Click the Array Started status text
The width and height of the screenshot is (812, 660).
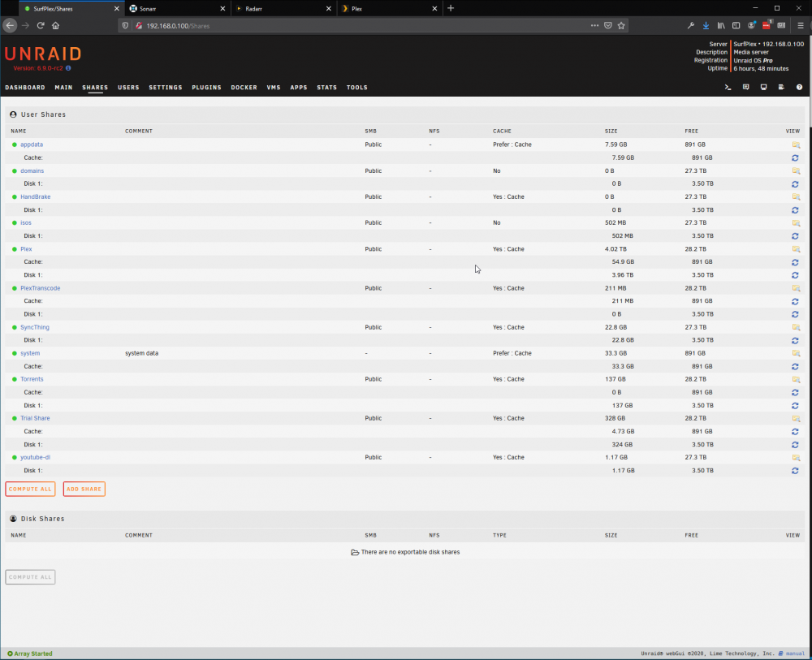(33, 654)
